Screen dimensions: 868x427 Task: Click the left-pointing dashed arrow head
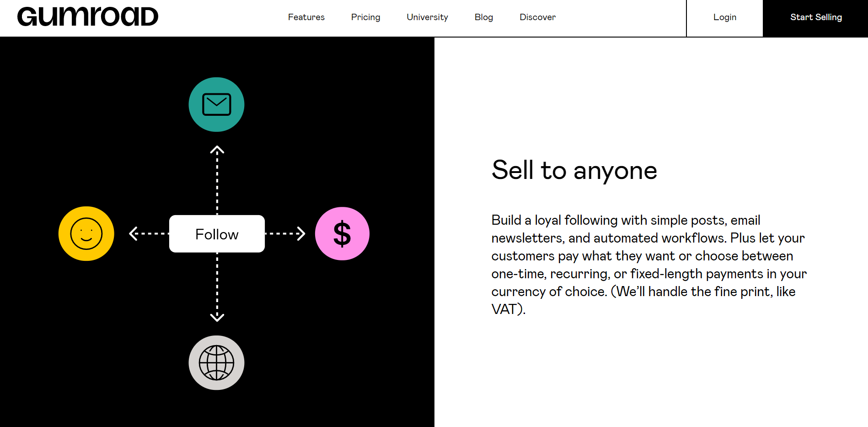click(134, 233)
